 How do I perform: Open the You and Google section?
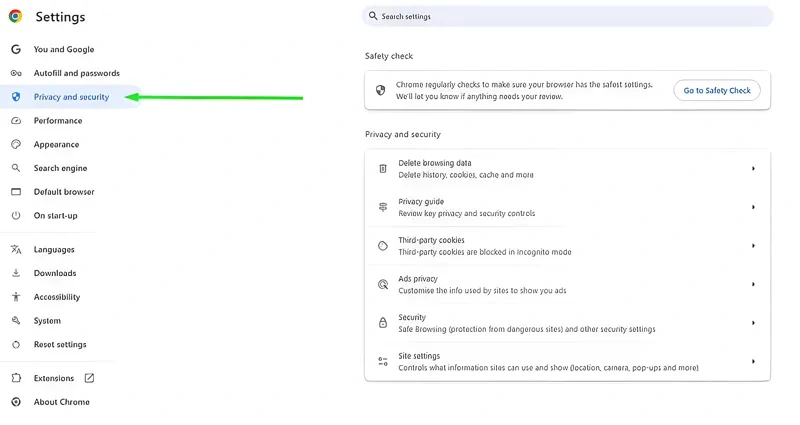click(x=64, y=49)
